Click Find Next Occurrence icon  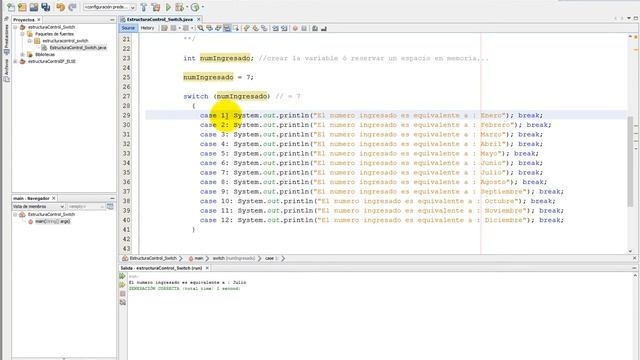click(218, 28)
